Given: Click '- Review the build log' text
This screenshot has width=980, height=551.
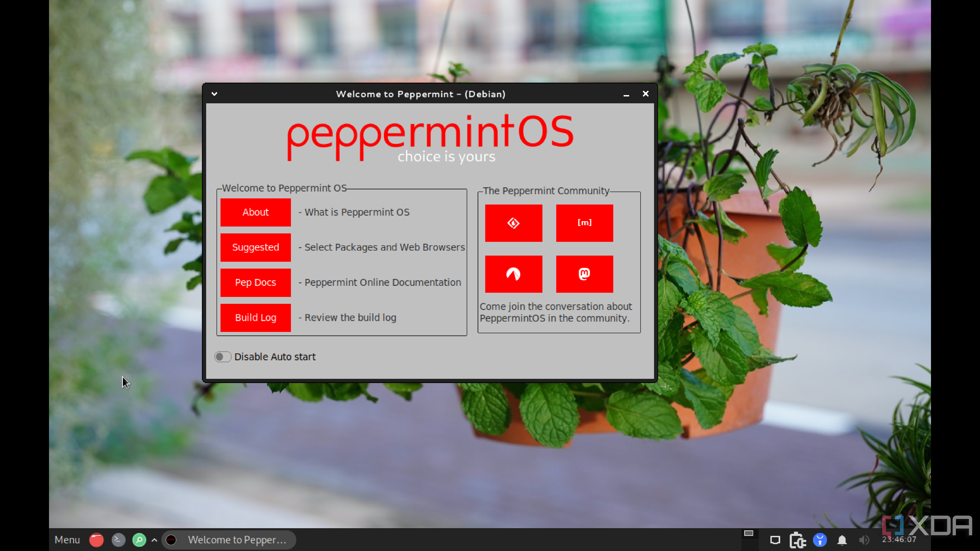Looking at the screenshot, I should click(347, 318).
